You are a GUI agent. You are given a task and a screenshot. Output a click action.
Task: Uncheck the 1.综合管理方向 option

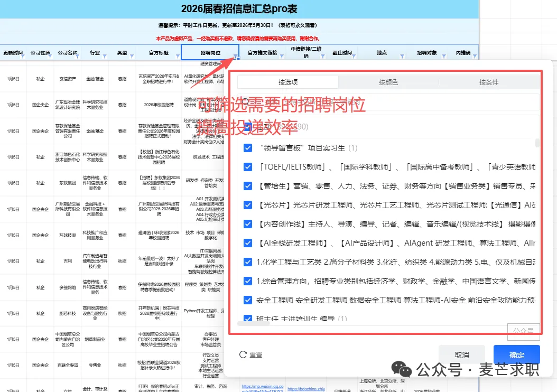[x=248, y=281]
